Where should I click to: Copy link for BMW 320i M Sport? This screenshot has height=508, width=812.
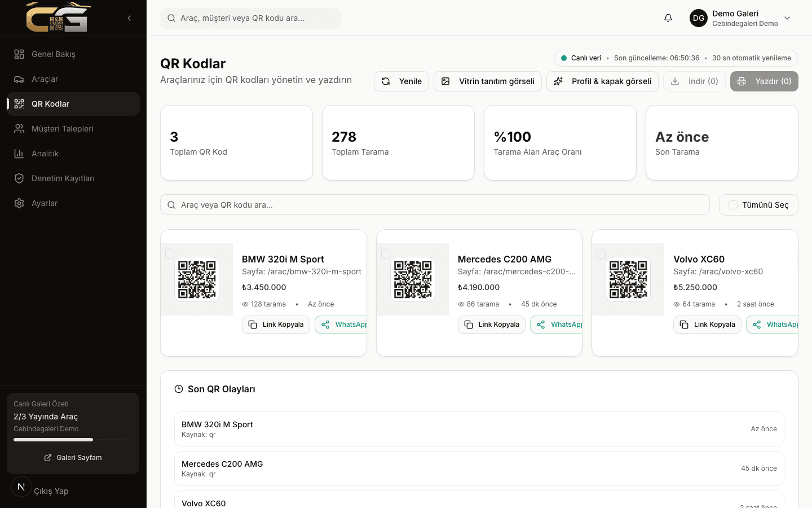pos(276,325)
